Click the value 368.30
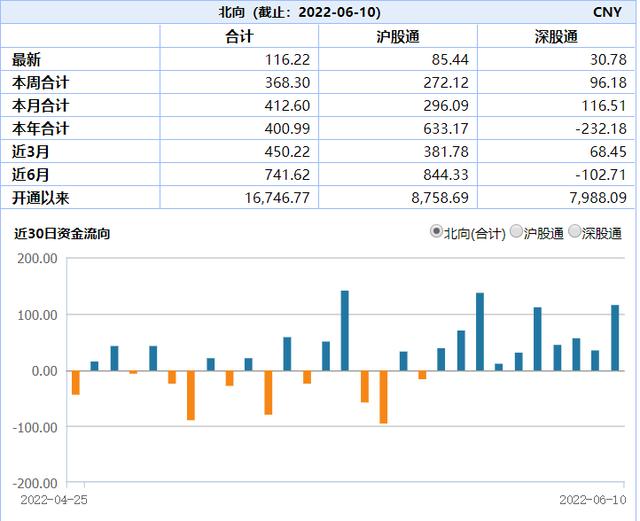 (x=287, y=83)
